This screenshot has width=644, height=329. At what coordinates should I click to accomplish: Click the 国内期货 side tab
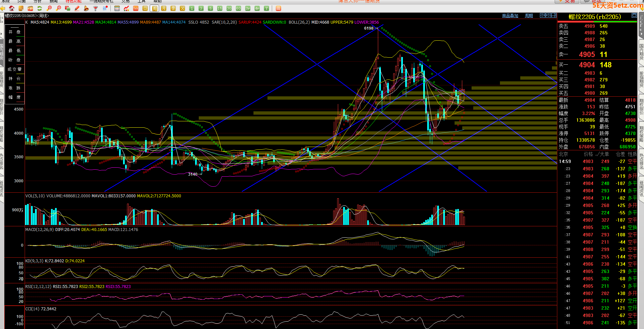(x=641, y=52)
